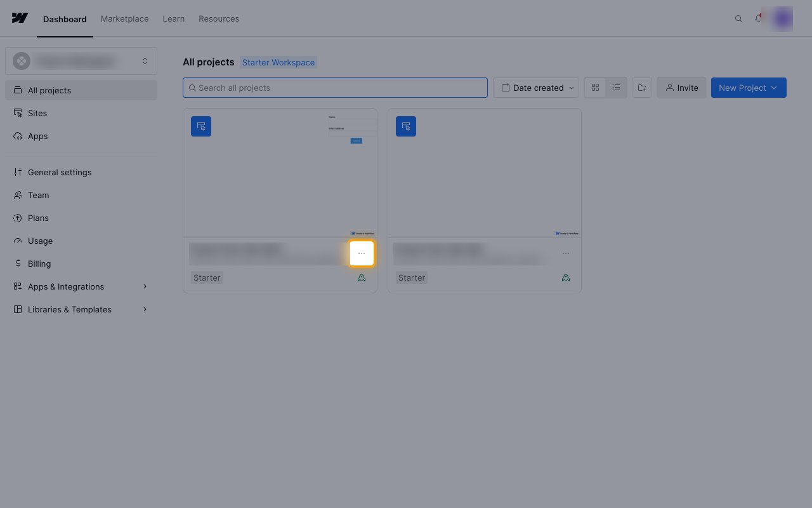Click the second project's Starter tag

[x=412, y=277]
